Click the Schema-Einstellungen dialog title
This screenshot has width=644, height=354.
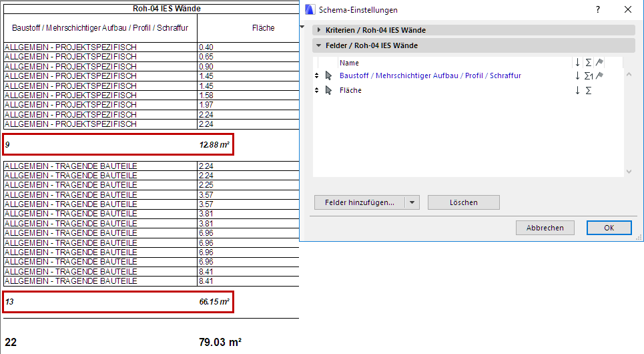point(358,10)
